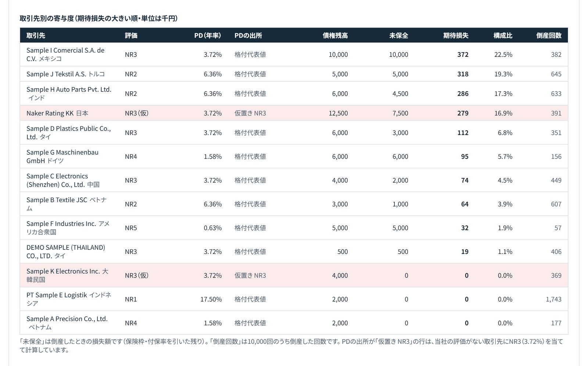Click the bankruptcy count 57
The image size is (588, 366).
pos(558,228)
